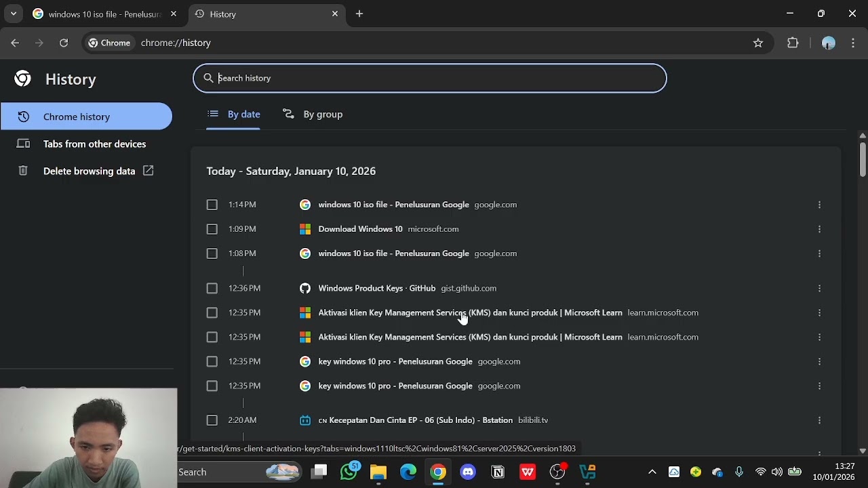Open Wi-Fi network tray icon
The image size is (868, 488).
coord(761,472)
